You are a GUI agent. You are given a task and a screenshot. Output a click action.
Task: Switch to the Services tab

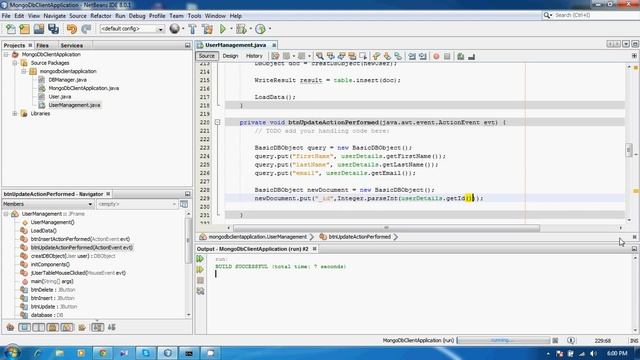pyautogui.click(x=71, y=45)
